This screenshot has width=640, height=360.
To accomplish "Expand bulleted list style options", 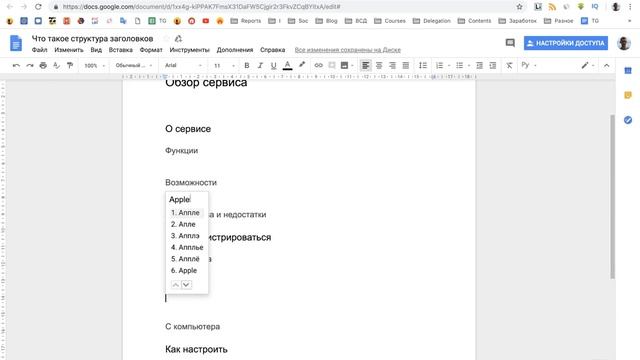I will [x=469, y=66].
